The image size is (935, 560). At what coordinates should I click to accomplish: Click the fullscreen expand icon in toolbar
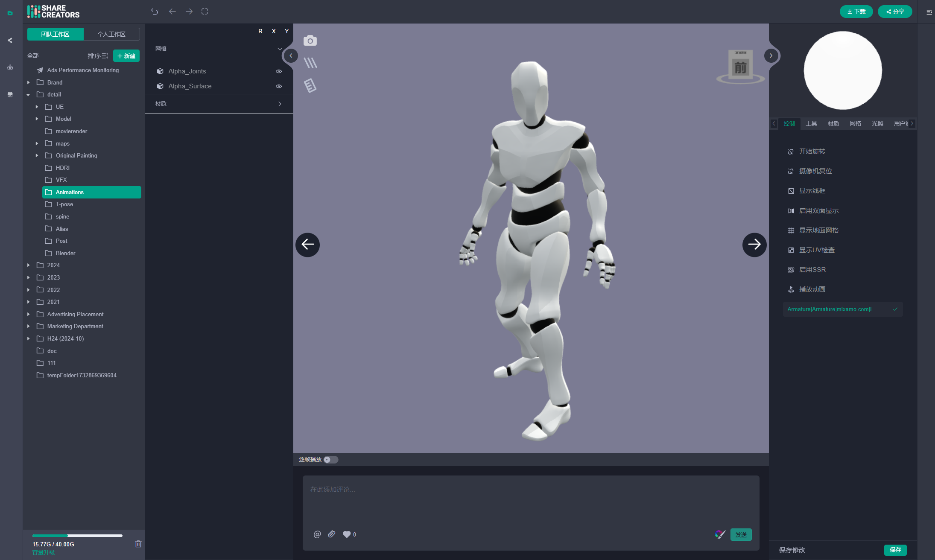click(x=205, y=12)
